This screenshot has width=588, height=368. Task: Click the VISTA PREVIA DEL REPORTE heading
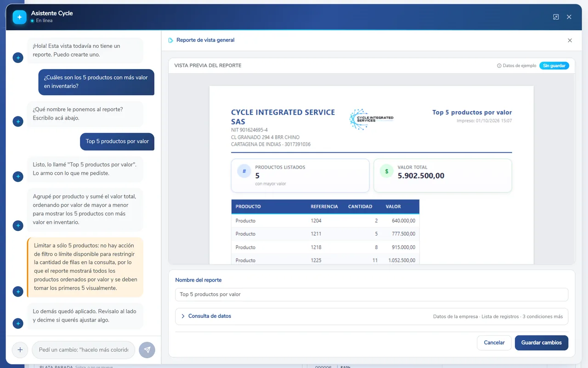[208, 66]
